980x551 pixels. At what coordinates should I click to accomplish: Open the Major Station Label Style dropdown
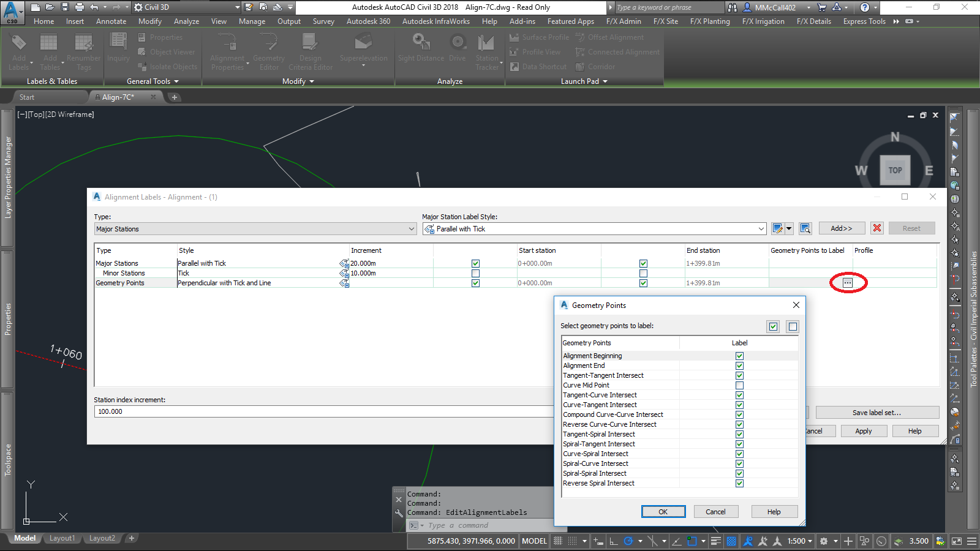click(595, 229)
